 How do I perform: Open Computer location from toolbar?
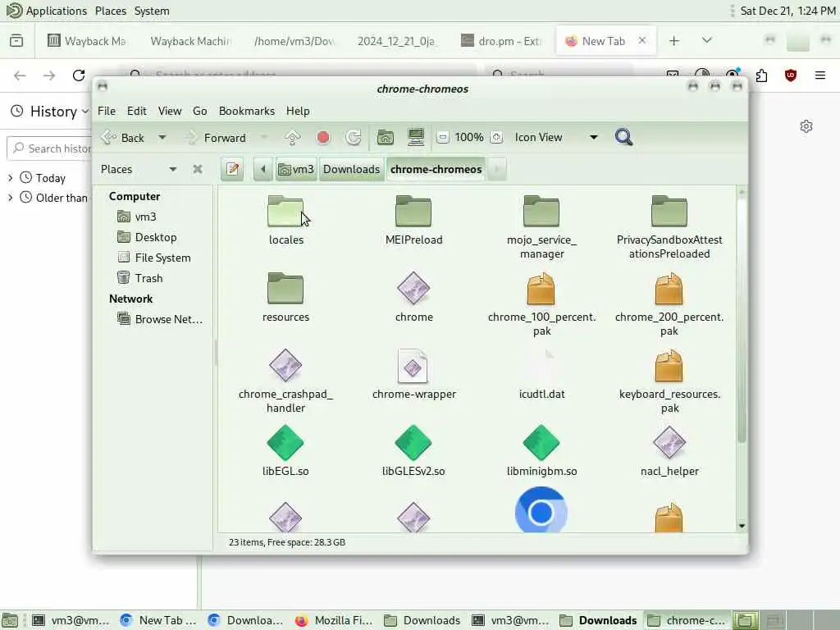pyautogui.click(x=416, y=138)
